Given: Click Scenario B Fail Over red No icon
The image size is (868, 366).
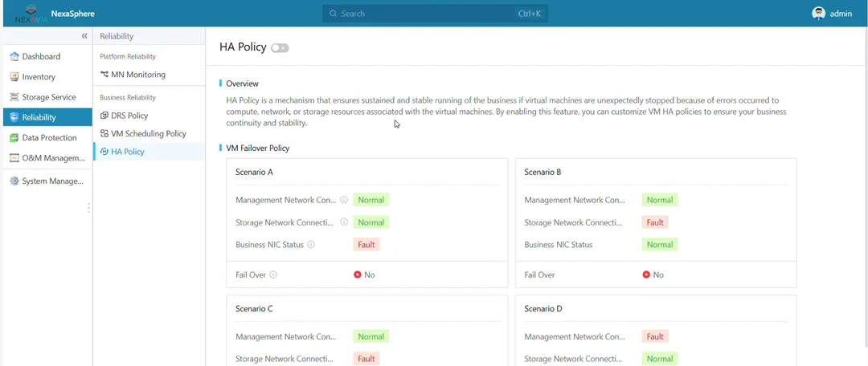Looking at the screenshot, I should [646, 274].
